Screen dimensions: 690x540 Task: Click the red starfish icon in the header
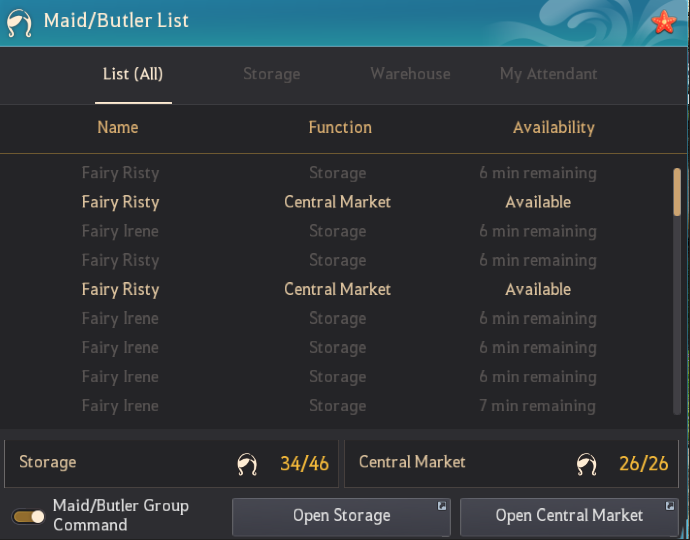pyautogui.click(x=664, y=22)
